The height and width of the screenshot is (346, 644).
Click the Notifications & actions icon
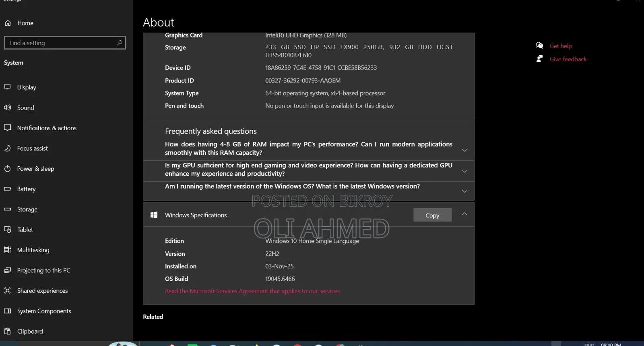pos(7,128)
